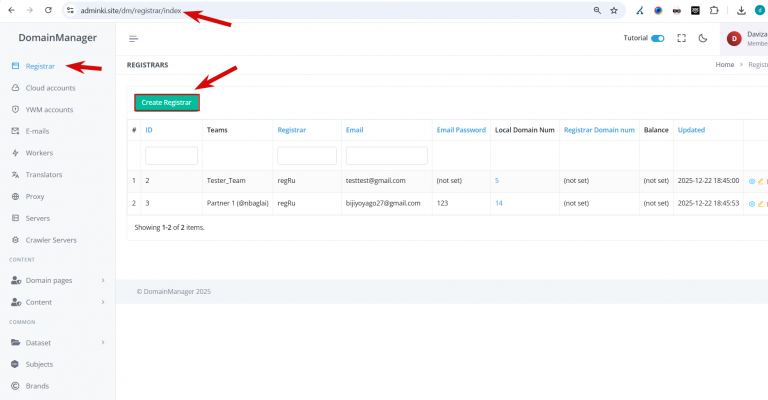Open Local Domain Num link 14
The image size is (768, 400).
[x=499, y=203]
